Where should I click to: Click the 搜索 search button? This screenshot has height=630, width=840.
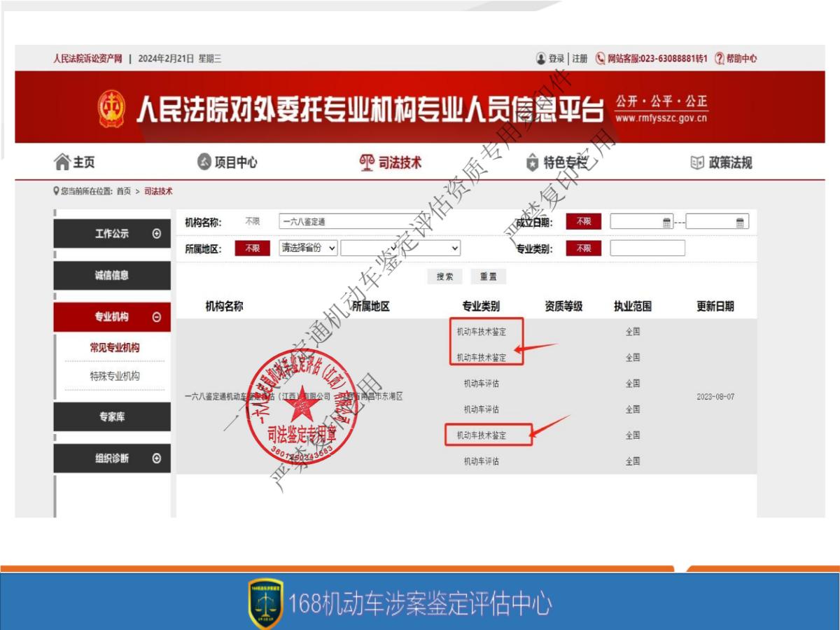(x=444, y=276)
